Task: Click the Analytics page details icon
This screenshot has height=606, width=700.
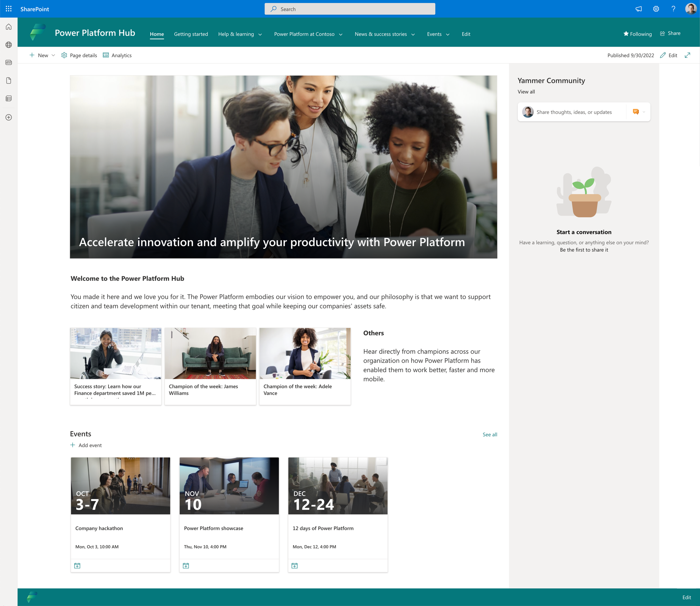Action: 106,55
